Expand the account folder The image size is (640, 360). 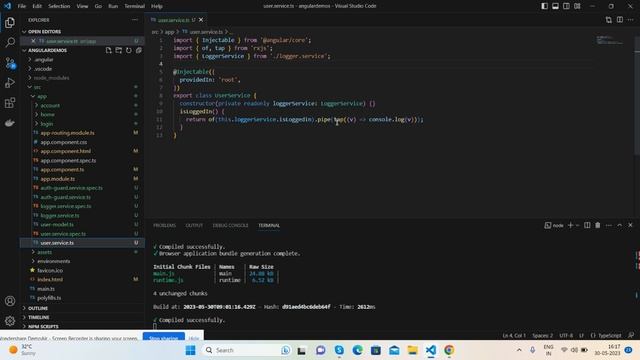tap(82, 105)
